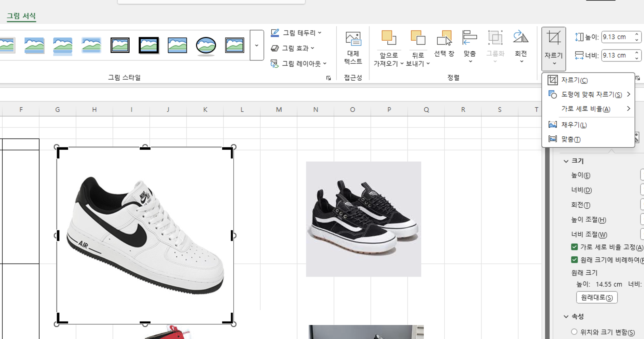The width and height of the screenshot is (644, 339).
Task: Select 위치와 크기 변함 radio button
Action: (574, 332)
